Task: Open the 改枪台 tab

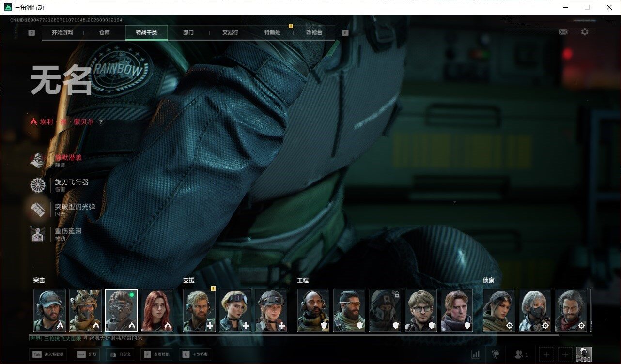Action: tap(314, 32)
